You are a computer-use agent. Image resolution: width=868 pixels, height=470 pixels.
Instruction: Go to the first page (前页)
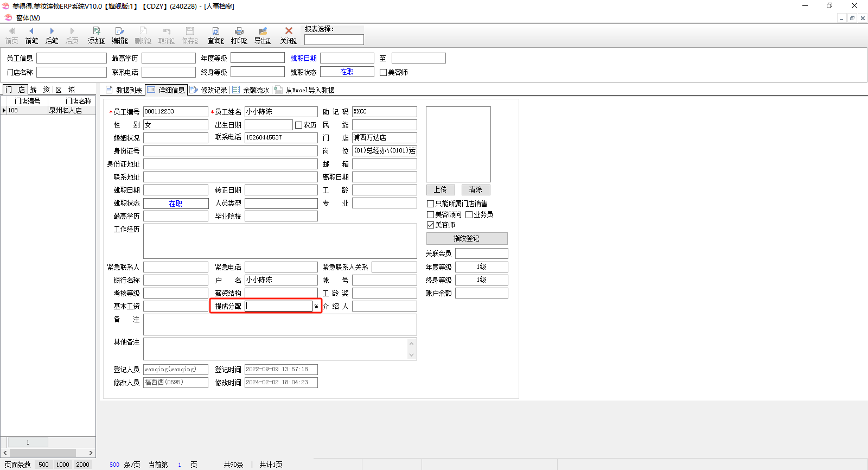[11, 36]
